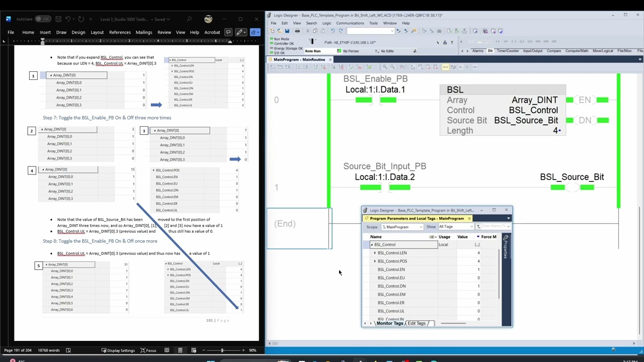This screenshot has width=644, height=362.
Task: Print from the Logix Designer toolbar
Action: 297,31
